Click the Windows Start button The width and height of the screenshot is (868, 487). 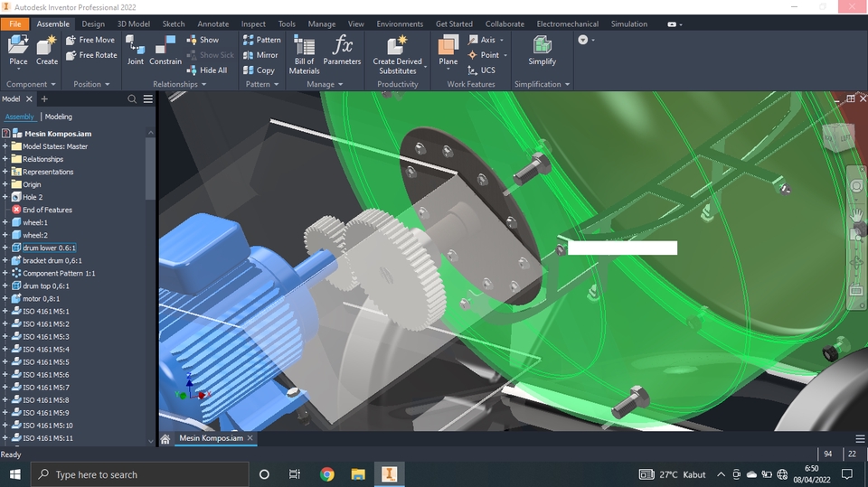click(15, 474)
